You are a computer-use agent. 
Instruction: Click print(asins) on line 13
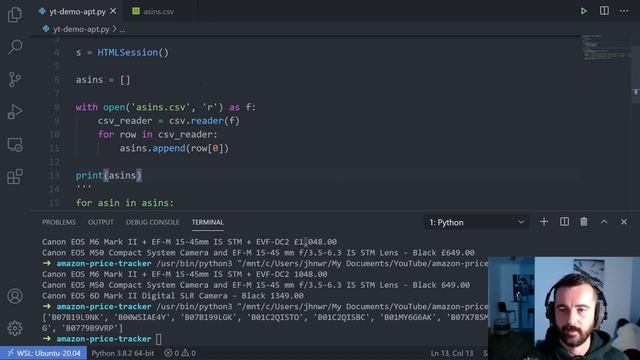tap(109, 176)
